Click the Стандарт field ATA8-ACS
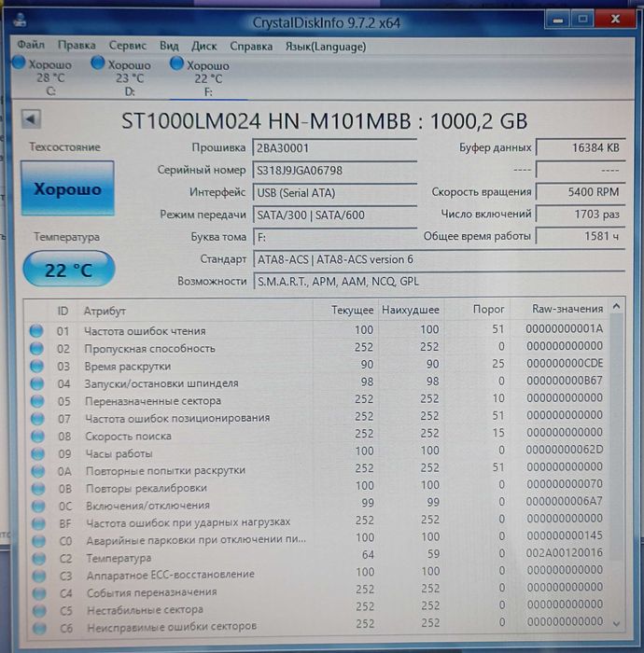Viewport: 644px width, 653px height. click(439, 259)
